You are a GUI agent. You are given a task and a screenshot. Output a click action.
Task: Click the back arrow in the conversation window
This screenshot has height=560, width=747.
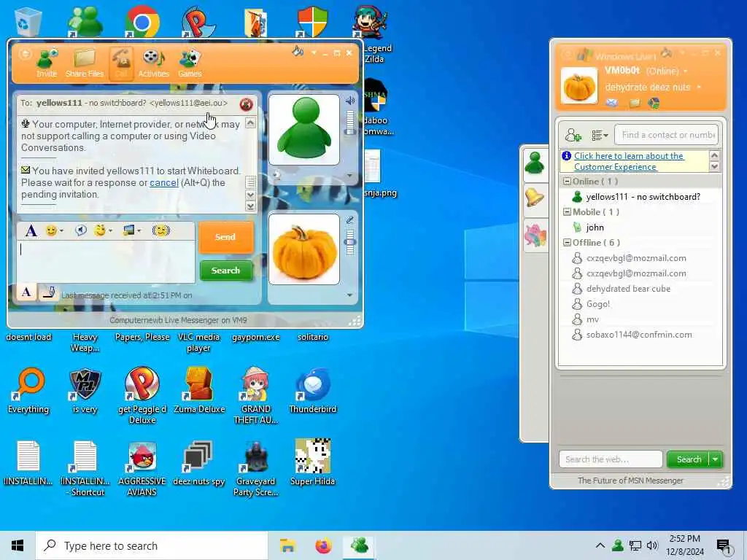pyautogui.click(x=25, y=53)
